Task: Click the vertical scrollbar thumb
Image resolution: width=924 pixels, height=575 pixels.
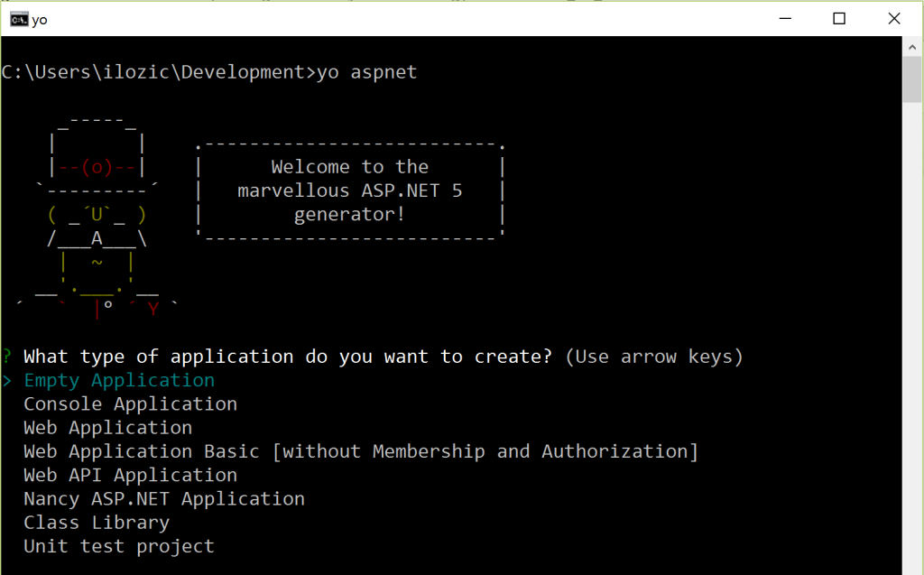Action: pos(912,79)
